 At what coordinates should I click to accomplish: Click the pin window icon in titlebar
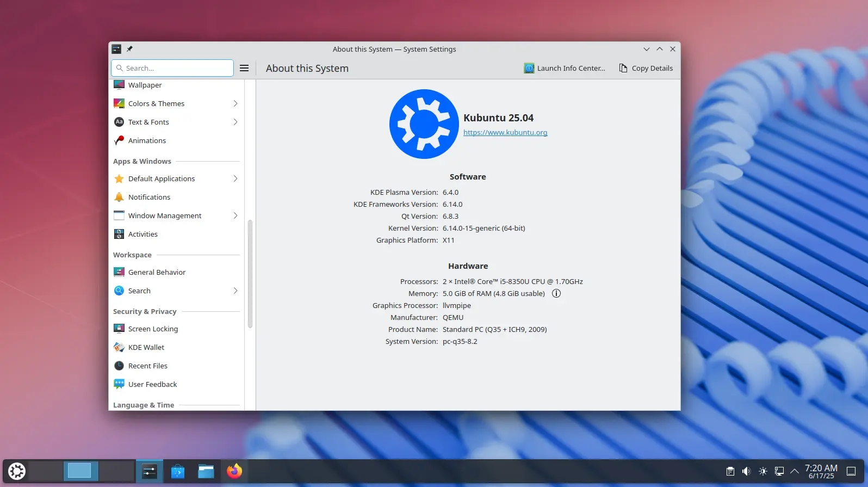click(x=129, y=49)
